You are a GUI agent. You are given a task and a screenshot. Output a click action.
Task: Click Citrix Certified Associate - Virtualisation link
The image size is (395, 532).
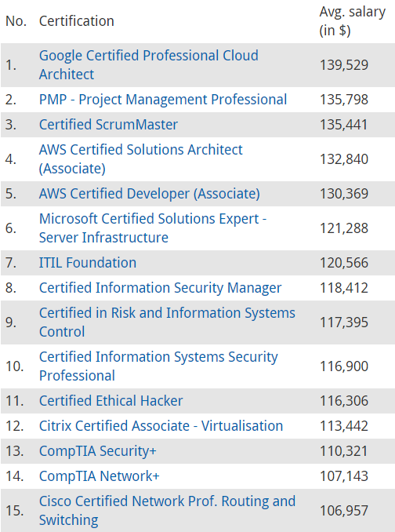coord(161,426)
